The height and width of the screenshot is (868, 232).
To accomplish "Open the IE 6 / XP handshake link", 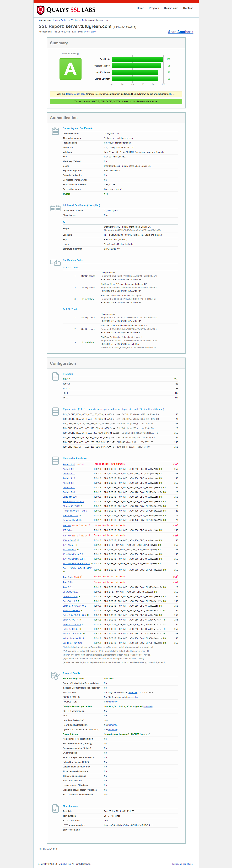I will pos(67,525).
